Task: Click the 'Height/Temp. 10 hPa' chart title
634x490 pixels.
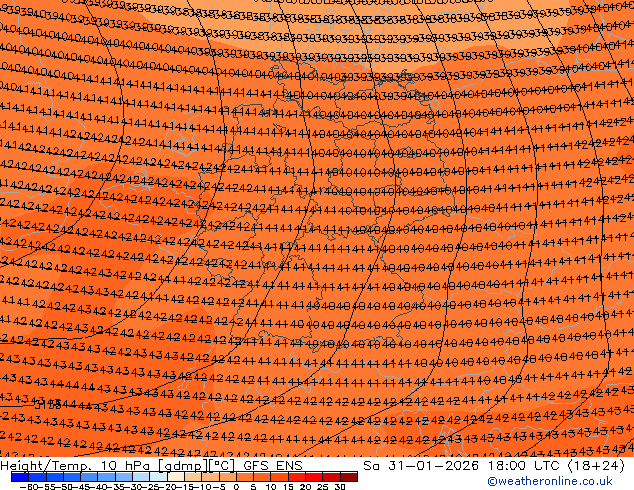Action: [x=77, y=466]
